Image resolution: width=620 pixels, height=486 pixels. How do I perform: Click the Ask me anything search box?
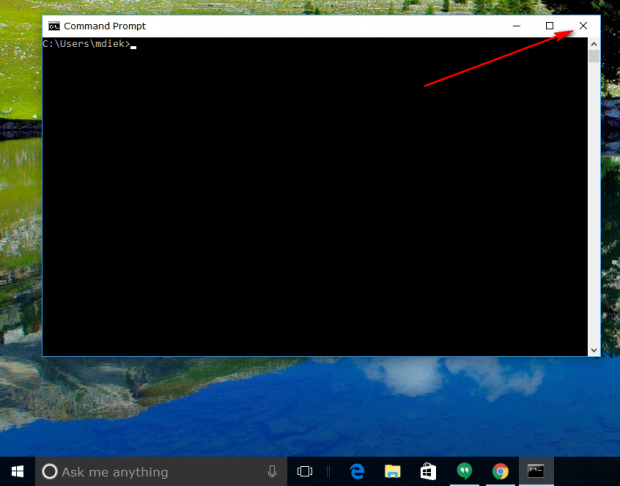click(x=161, y=471)
